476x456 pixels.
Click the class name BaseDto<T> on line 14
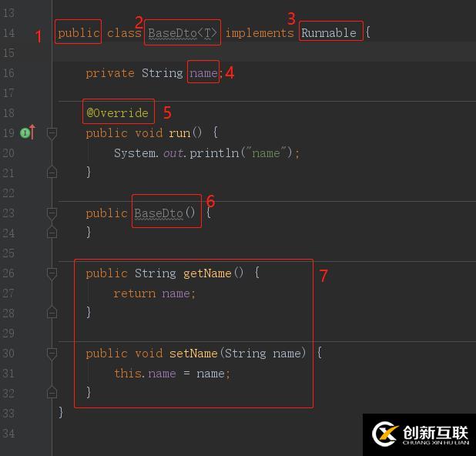click(x=182, y=33)
